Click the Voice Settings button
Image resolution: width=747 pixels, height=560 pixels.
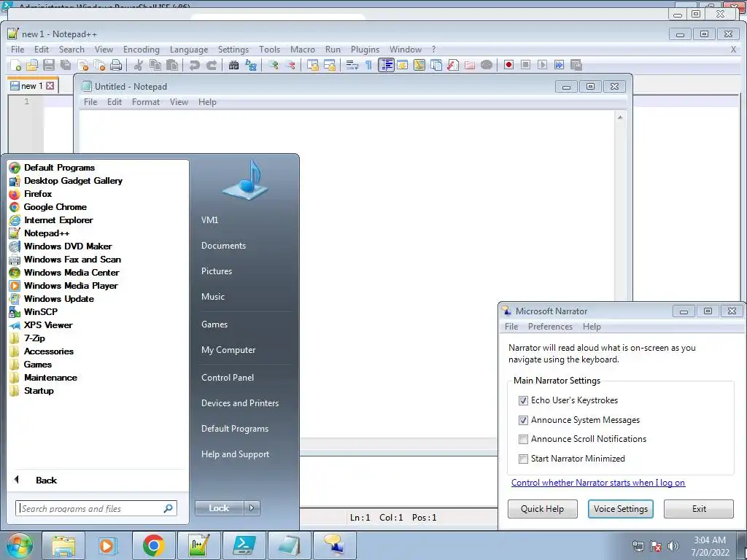click(x=620, y=508)
